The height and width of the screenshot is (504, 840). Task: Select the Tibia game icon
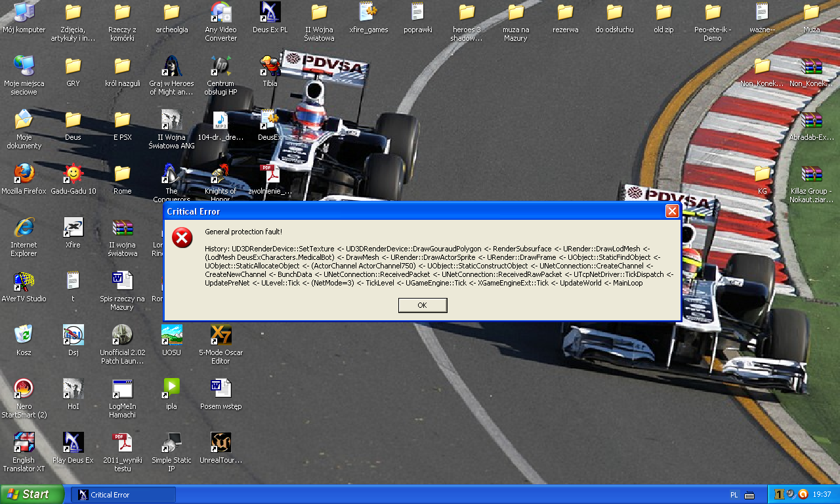(270, 66)
